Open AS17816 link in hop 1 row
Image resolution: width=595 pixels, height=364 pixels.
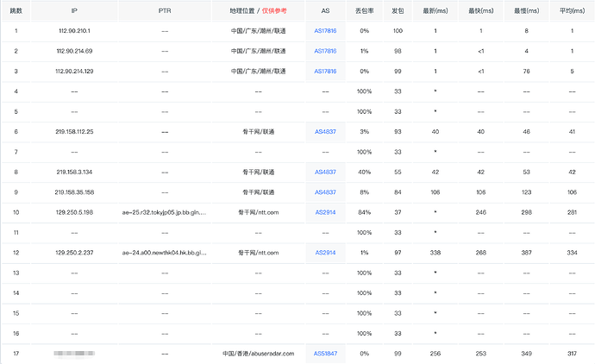pyautogui.click(x=325, y=31)
